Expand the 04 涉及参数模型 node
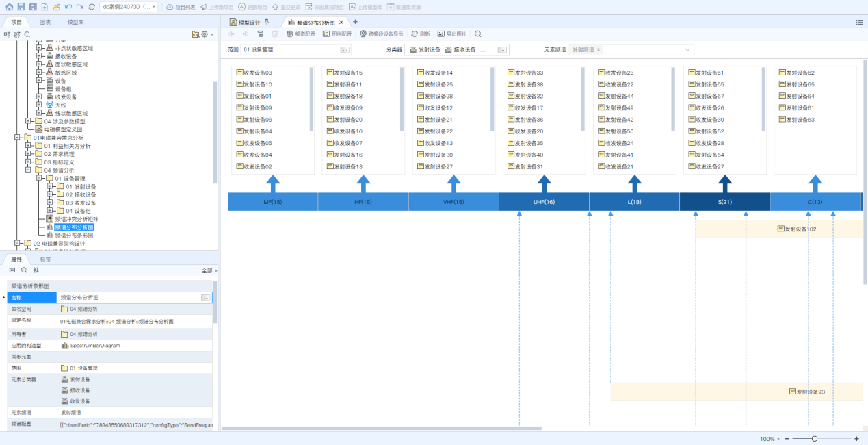868x445 pixels. tap(27, 121)
